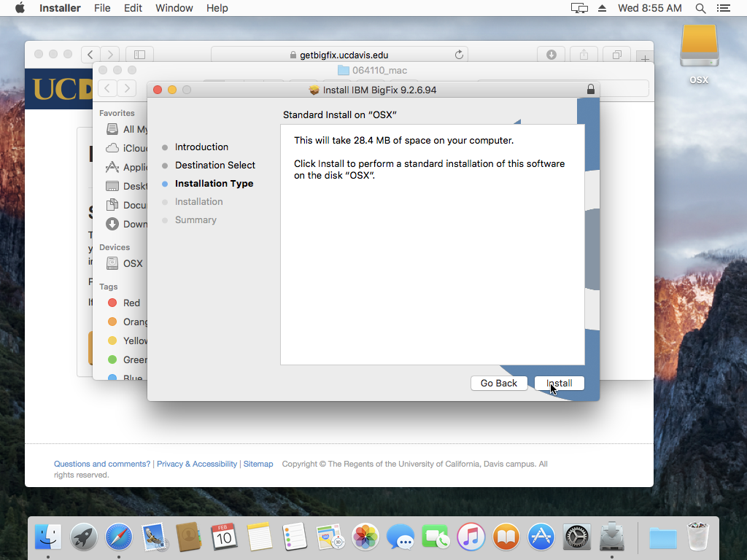This screenshot has width=747, height=560.
Task: Open the Privacy & Accessibility link
Action: tap(197, 464)
